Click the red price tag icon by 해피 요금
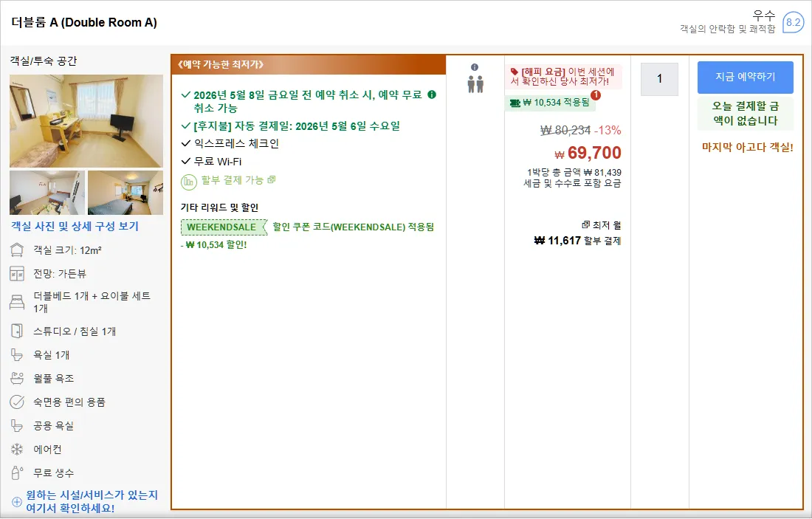 [515, 72]
